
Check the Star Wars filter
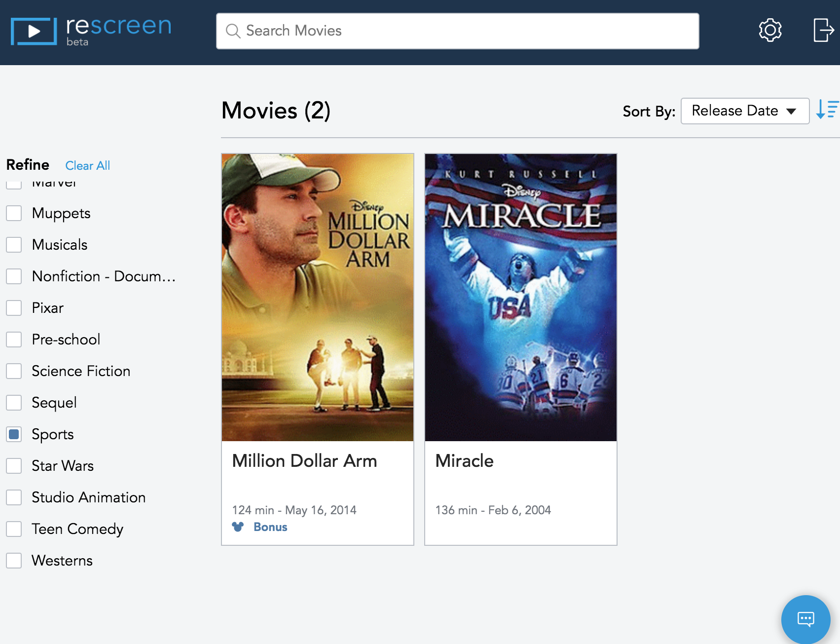14,466
